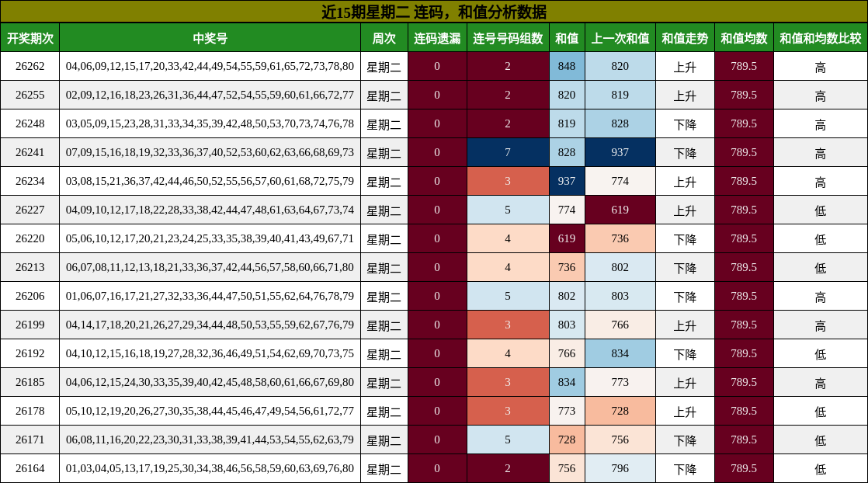Click 和值 cell 937 in row 26234
The image size is (868, 483).
pos(567,181)
